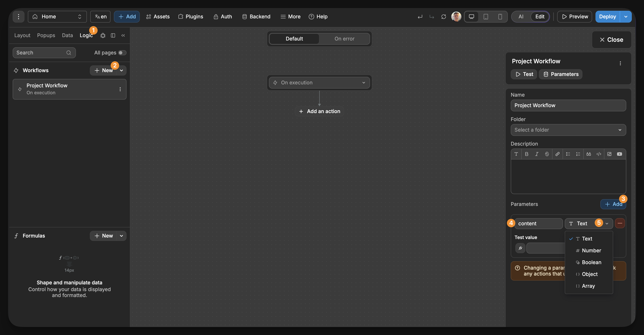
Task: Click the split-panel layout icon
Action: pos(113,35)
